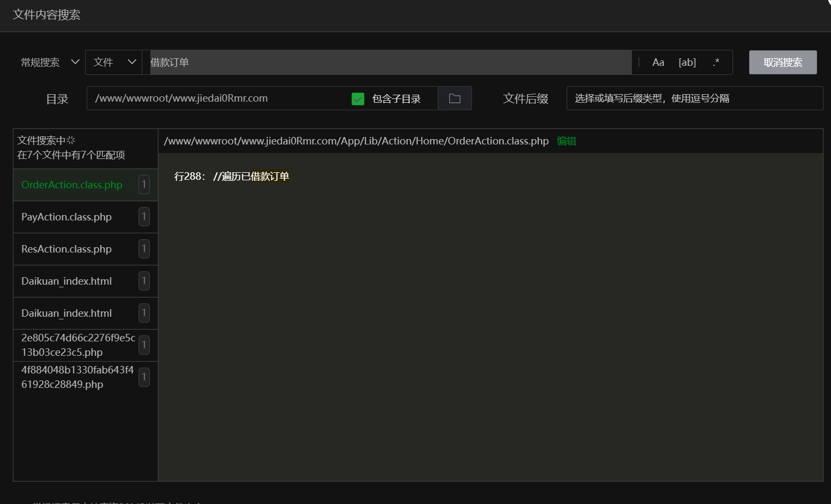Select OrderAction.class.php in results list
The width and height of the screenshot is (831, 504).
tap(72, 185)
